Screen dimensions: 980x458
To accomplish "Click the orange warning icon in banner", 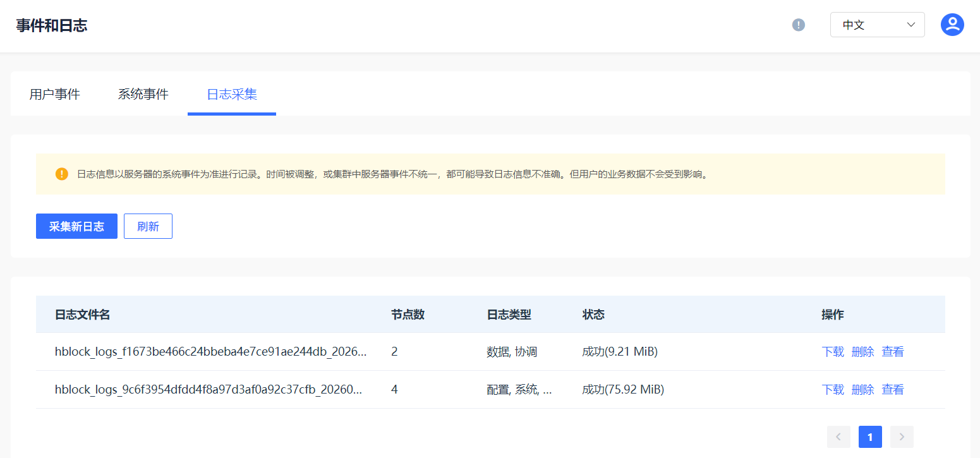I will pos(62,174).
